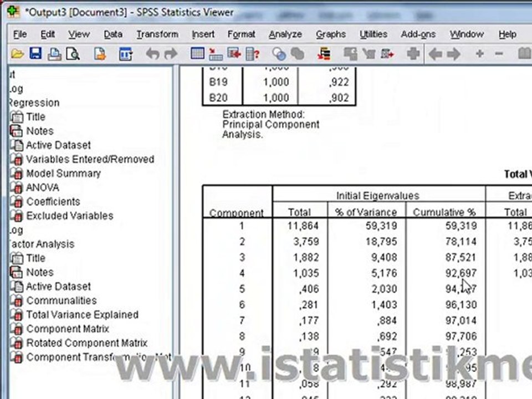Click the Promote left arrow icon

pyautogui.click(x=435, y=54)
